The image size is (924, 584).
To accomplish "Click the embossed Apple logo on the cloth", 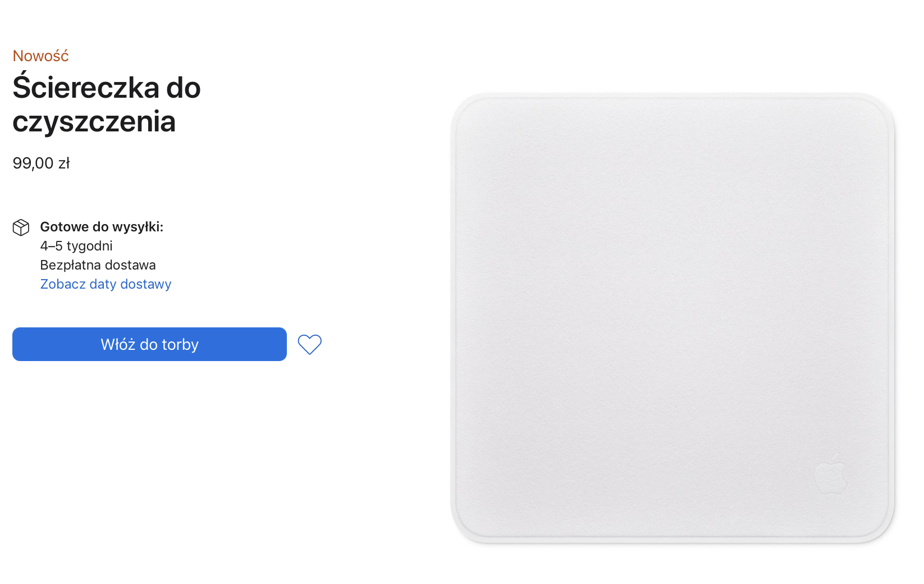I will 831,474.
